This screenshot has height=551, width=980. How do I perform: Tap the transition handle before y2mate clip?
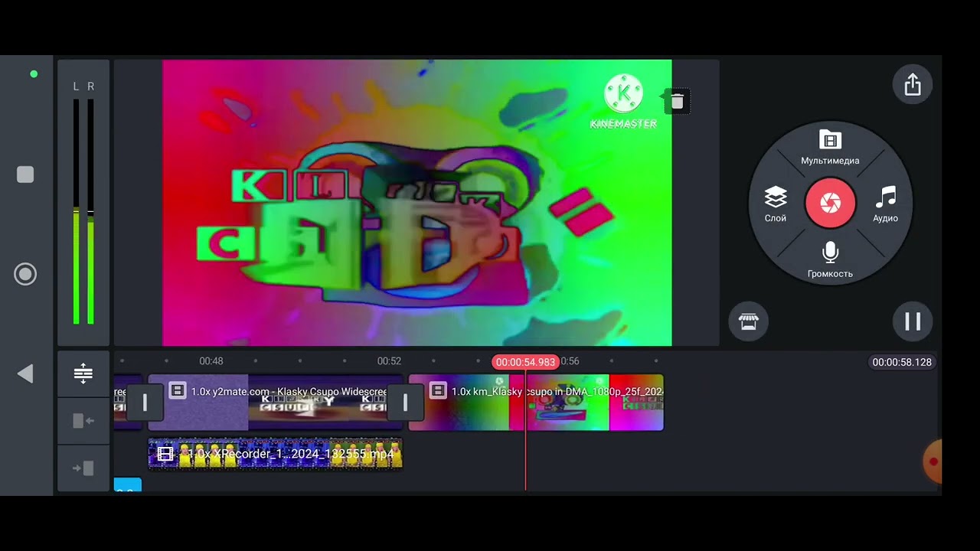tap(145, 403)
